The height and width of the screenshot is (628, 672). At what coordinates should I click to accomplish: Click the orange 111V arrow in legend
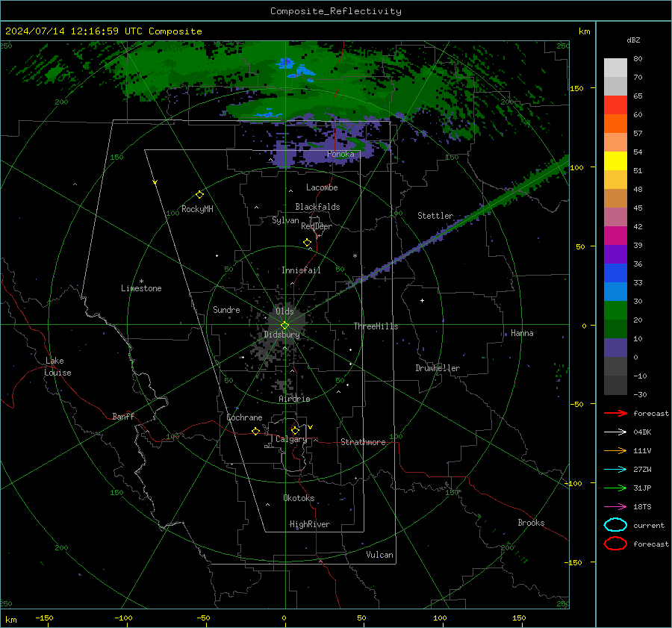(615, 450)
